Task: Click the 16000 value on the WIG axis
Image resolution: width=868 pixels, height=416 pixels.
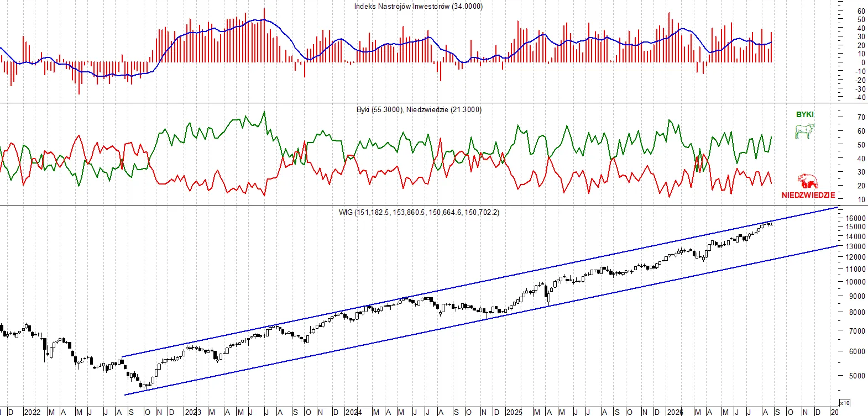Action: (x=856, y=219)
